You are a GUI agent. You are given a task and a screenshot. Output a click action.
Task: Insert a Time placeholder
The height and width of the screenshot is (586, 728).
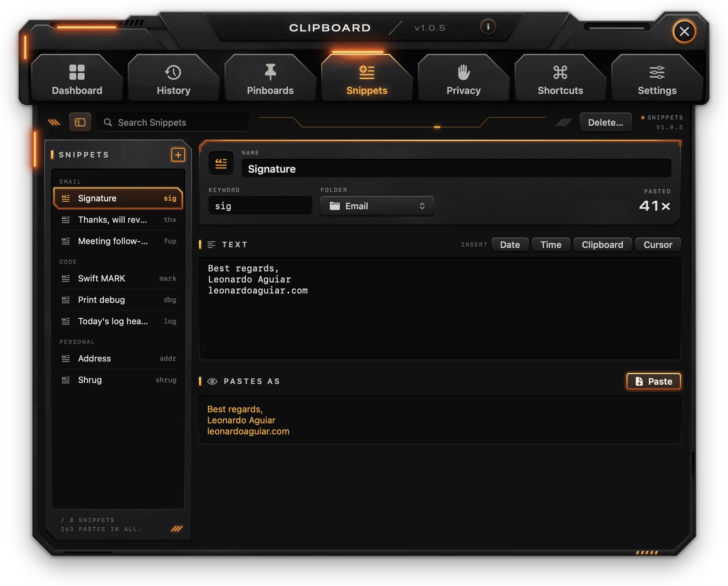550,244
